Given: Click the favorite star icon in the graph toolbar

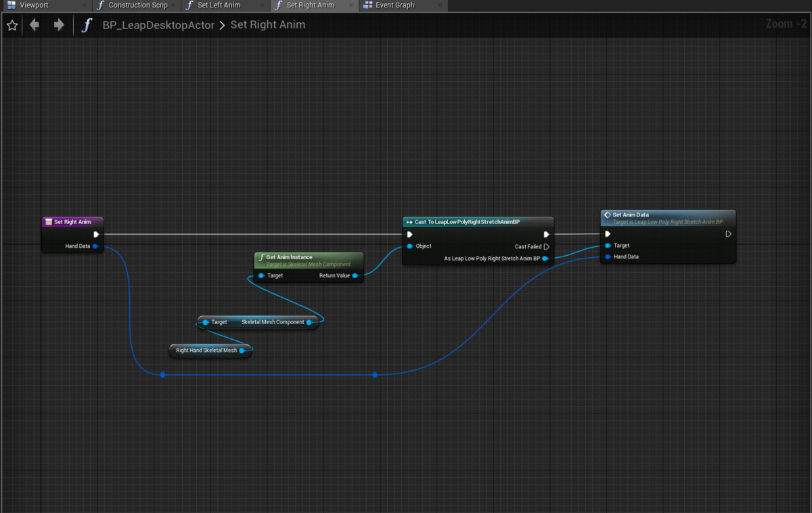Looking at the screenshot, I should tap(12, 26).
